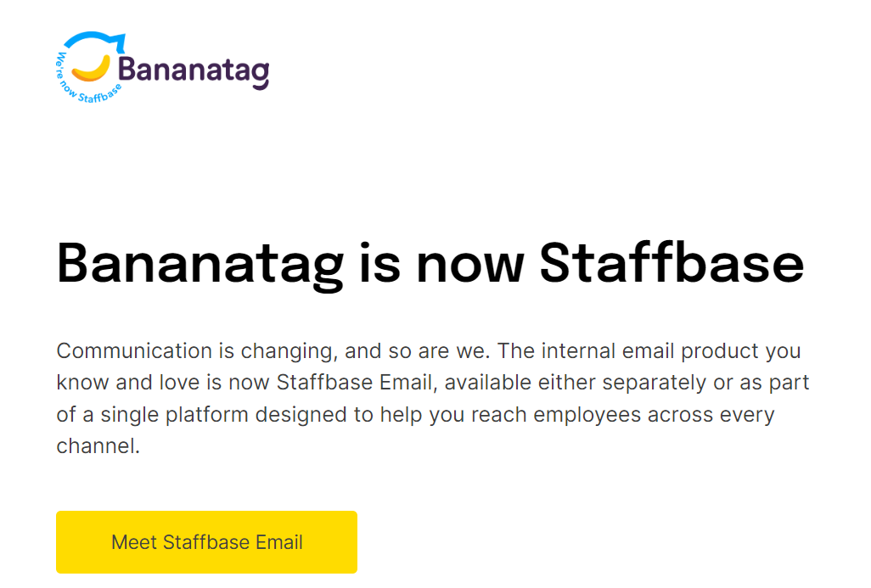Click the word "channel." ending the paragraph
Screen dimensions: 871x588
98,445
